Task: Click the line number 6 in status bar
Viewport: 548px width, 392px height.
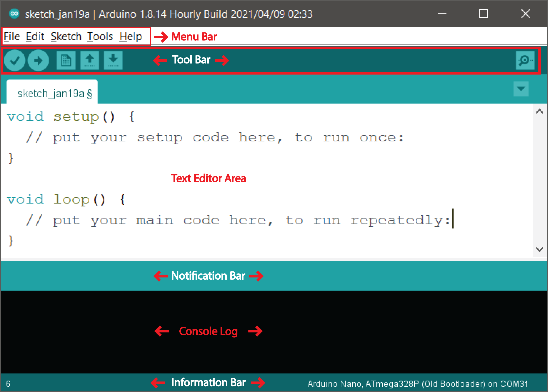Action: [8, 384]
